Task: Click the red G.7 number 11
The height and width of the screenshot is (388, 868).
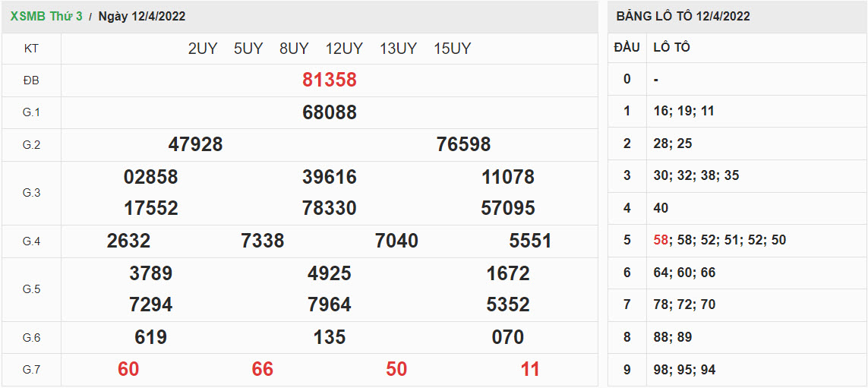Action: click(529, 369)
